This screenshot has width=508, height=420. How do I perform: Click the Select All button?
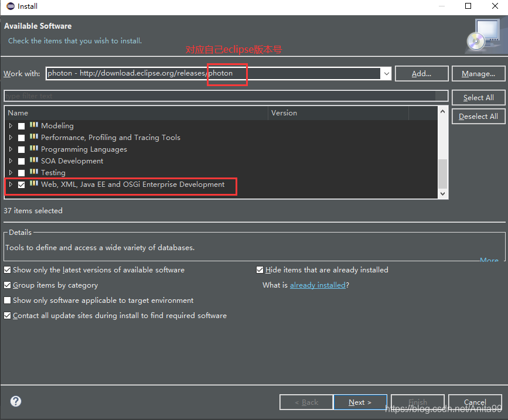pyautogui.click(x=478, y=97)
